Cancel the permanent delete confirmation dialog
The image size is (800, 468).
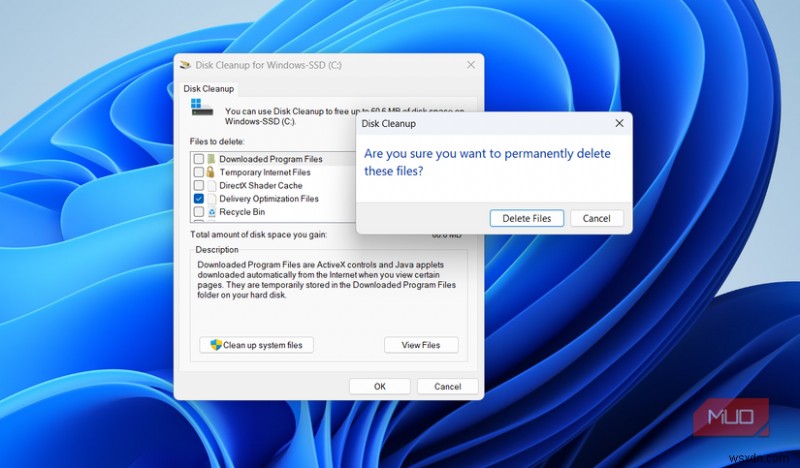(596, 218)
